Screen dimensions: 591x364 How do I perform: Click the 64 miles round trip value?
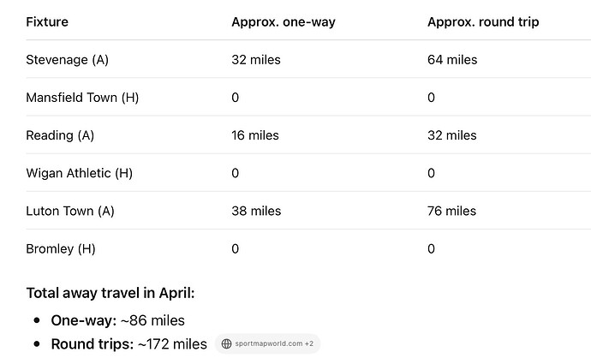coord(452,60)
